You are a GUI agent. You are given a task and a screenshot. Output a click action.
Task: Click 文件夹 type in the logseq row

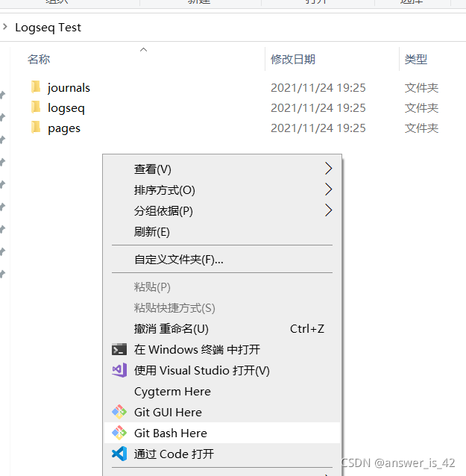pos(421,108)
